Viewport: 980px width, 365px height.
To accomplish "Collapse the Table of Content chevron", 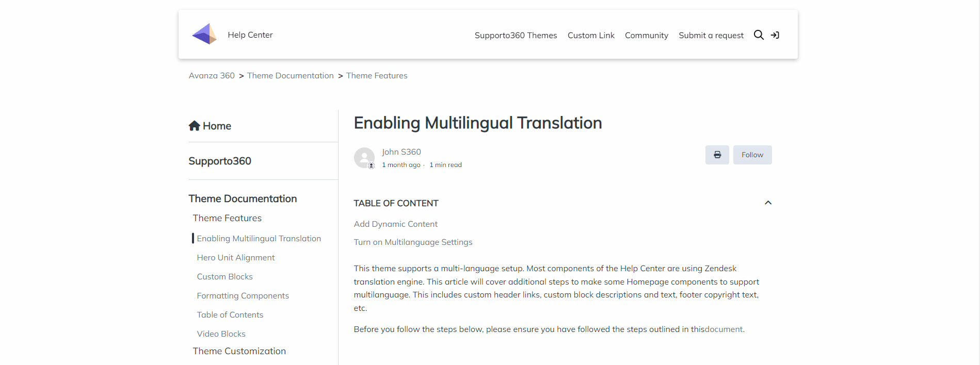I will tap(768, 203).
